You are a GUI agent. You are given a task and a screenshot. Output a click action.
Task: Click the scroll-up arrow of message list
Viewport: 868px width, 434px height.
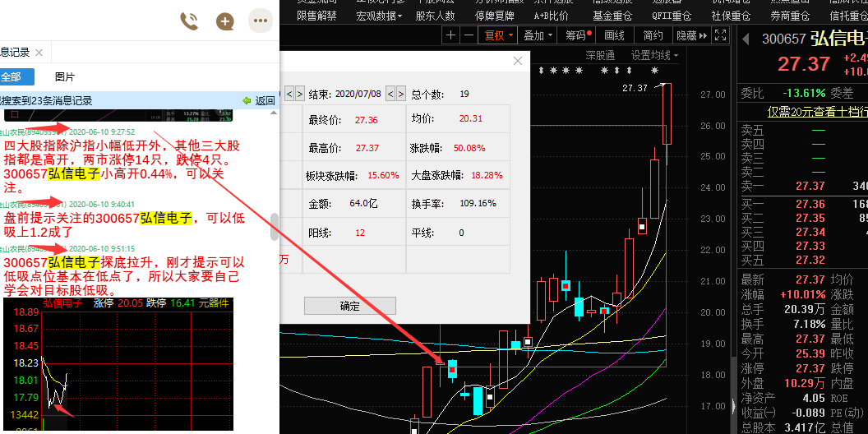click(274, 113)
